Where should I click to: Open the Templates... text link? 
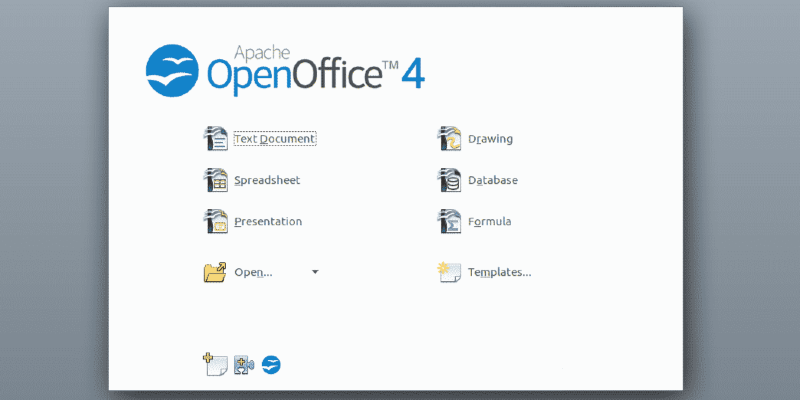(x=499, y=272)
